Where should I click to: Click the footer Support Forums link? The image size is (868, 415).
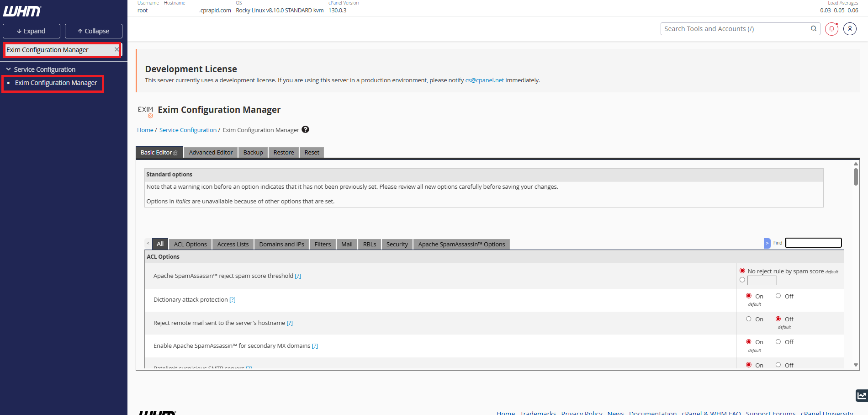point(771,413)
